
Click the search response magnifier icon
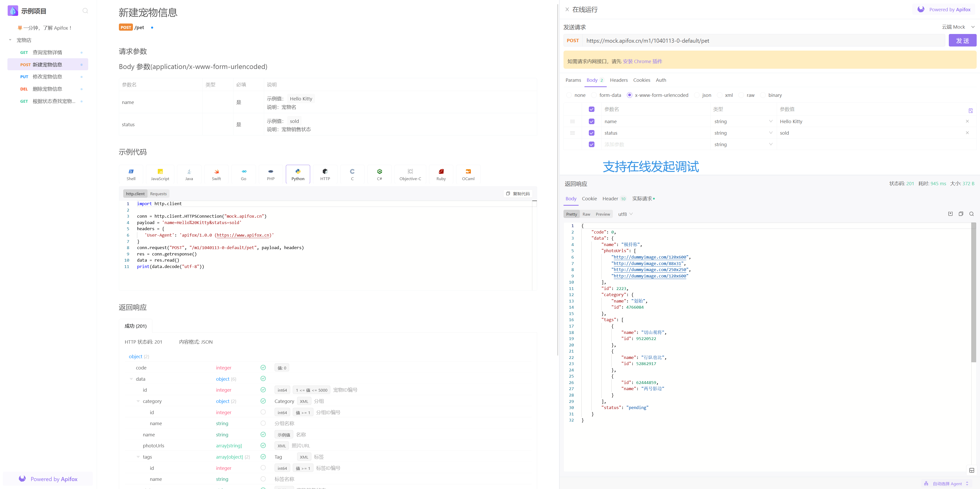click(x=971, y=214)
